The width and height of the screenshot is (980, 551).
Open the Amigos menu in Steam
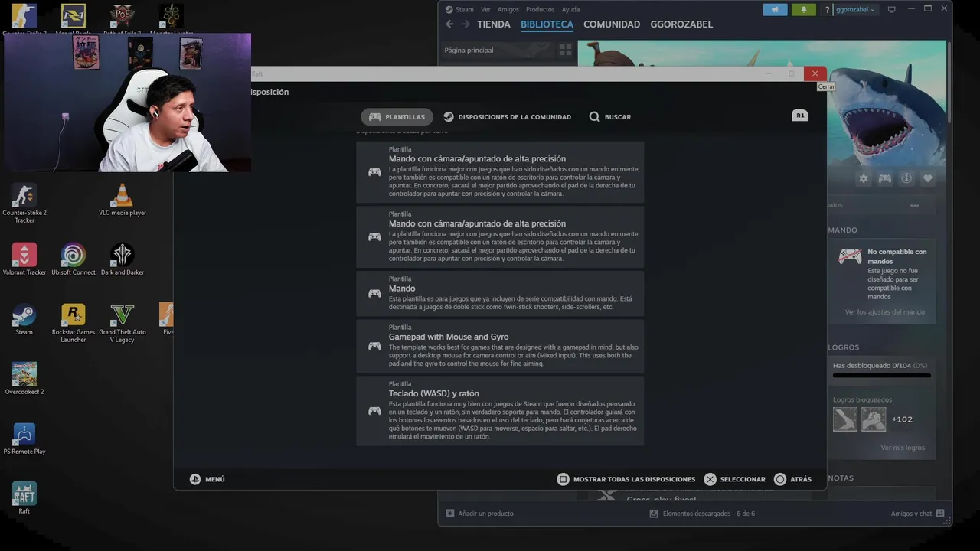508,9
